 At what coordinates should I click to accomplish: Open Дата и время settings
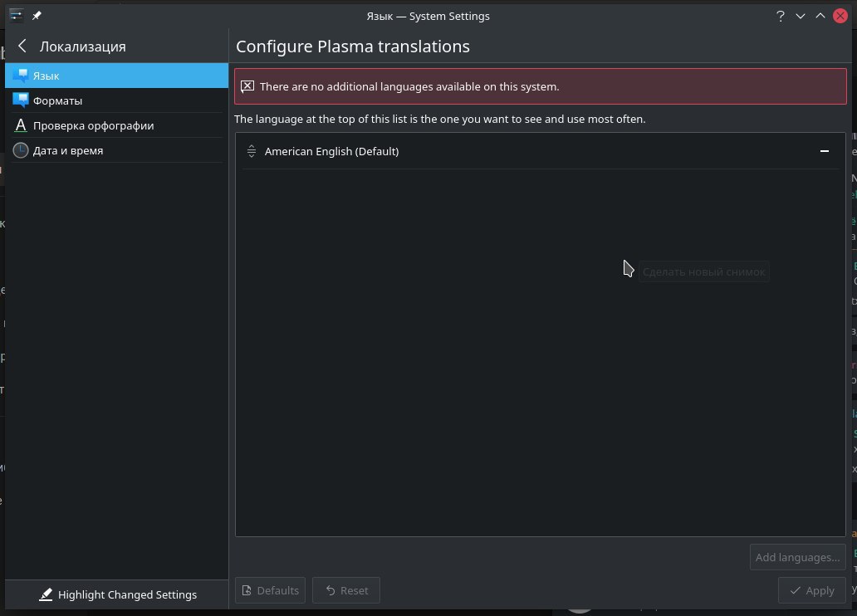(116, 150)
